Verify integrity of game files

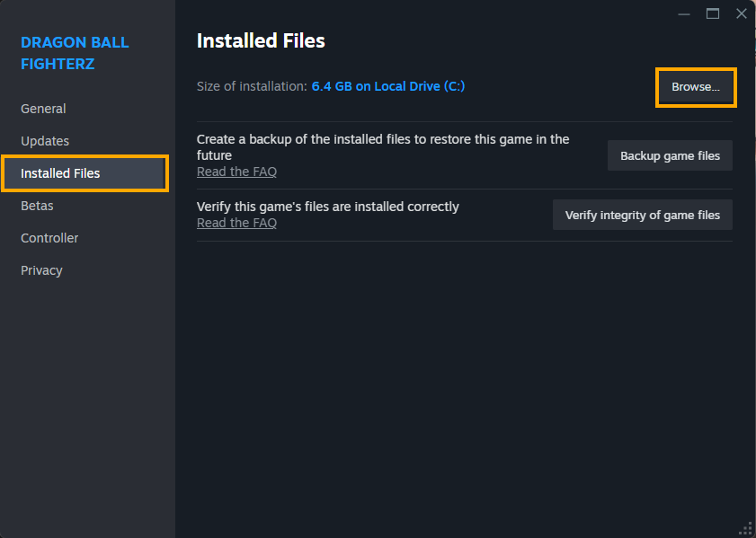(x=642, y=215)
